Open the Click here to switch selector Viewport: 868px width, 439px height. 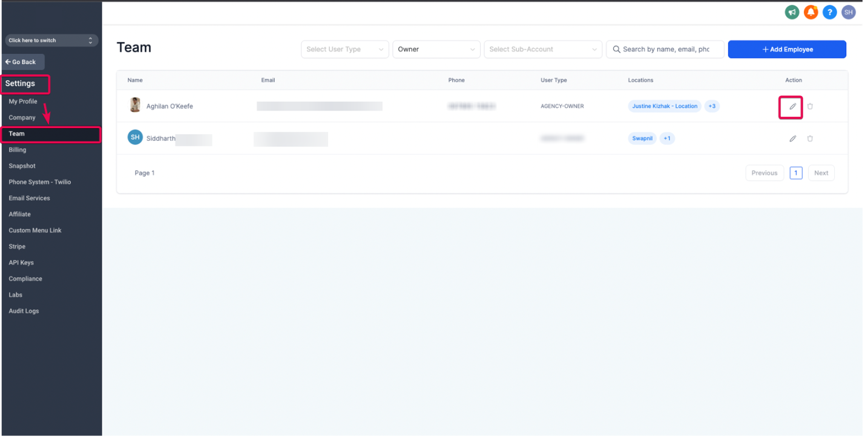(51, 41)
